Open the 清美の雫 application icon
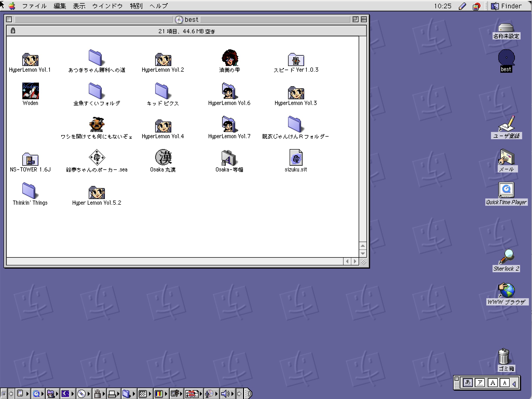The width and height of the screenshot is (532, 399). tap(230, 58)
